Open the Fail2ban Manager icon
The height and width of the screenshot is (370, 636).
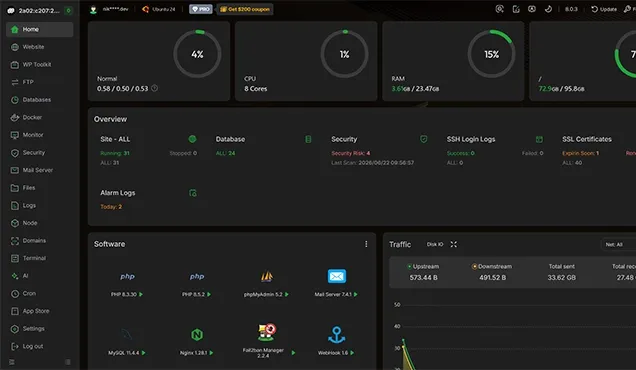coord(266,332)
